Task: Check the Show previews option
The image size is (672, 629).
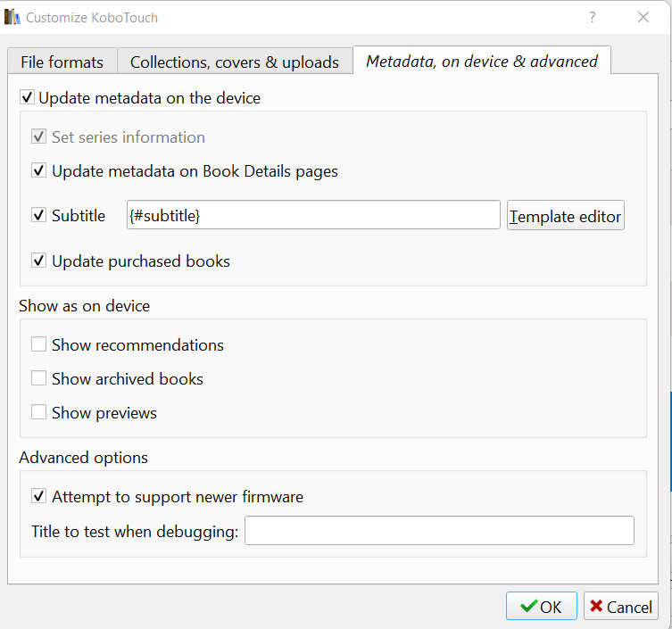Action: click(38, 412)
